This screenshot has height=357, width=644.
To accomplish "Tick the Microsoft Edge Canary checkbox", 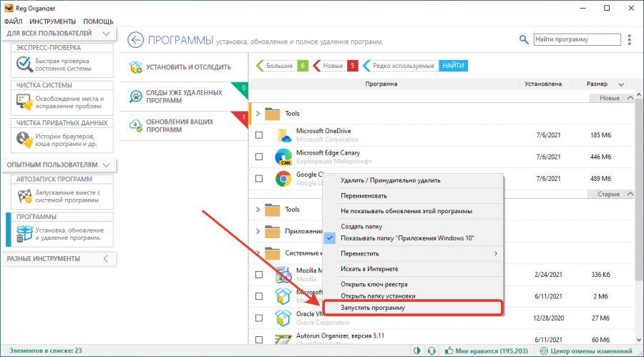I will [259, 157].
